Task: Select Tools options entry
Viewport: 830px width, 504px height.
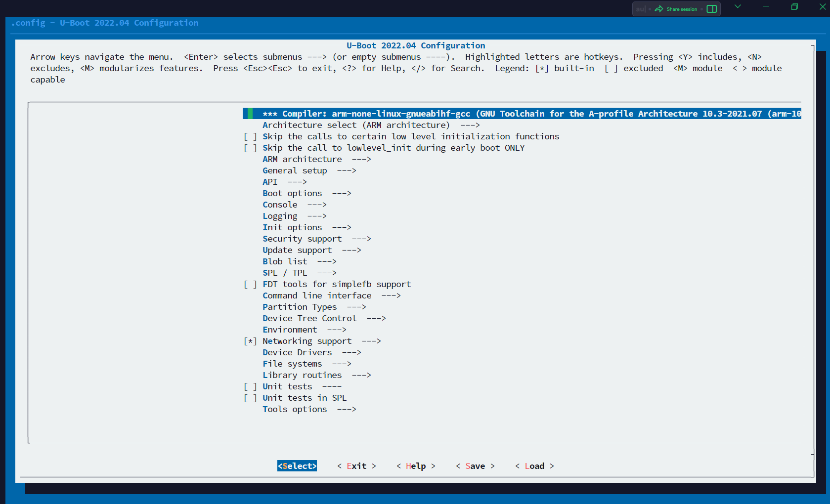Action: [309, 410]
